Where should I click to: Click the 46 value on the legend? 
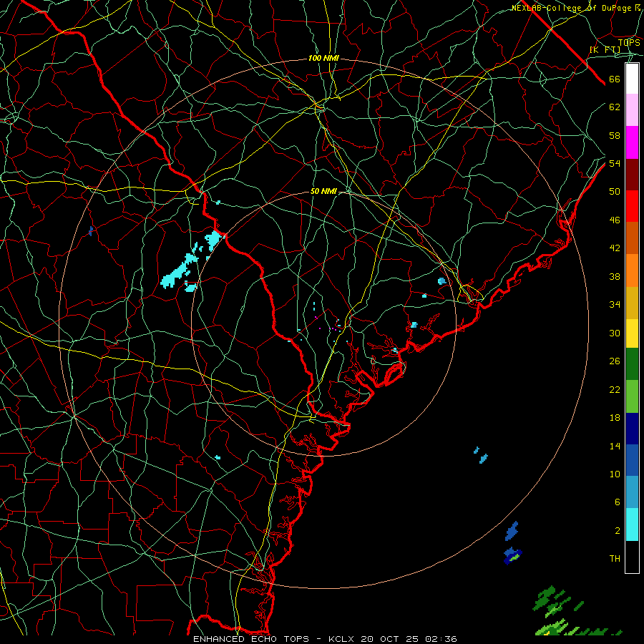pyautogui.click(x=615, y=220)
